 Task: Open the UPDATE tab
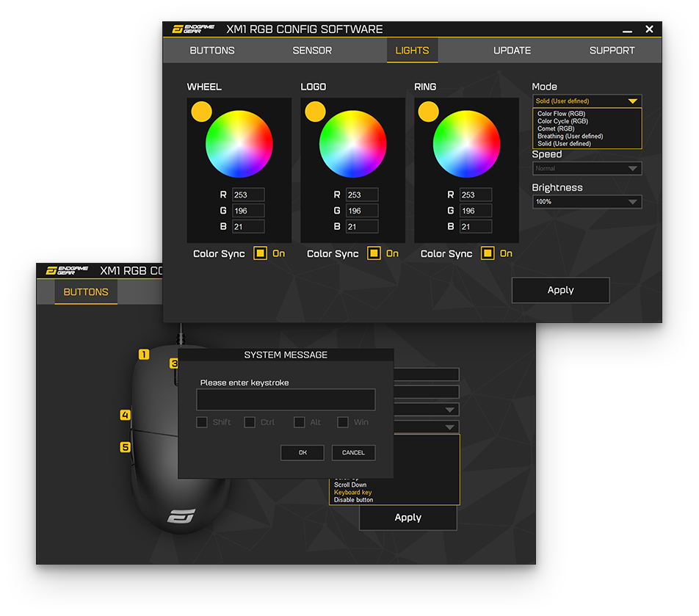click(512, 51)
